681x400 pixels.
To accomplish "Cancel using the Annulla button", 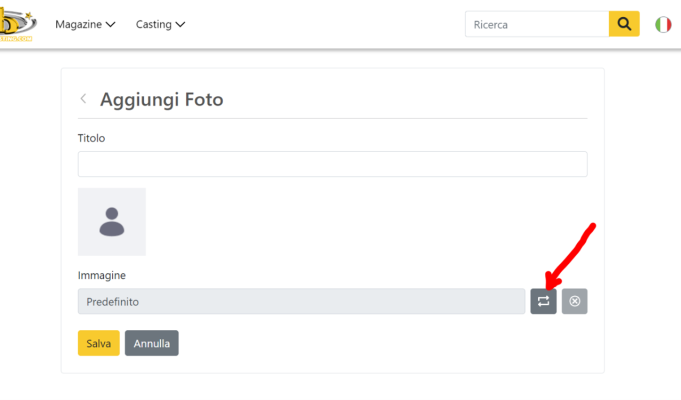I will (x=152, y=343).
